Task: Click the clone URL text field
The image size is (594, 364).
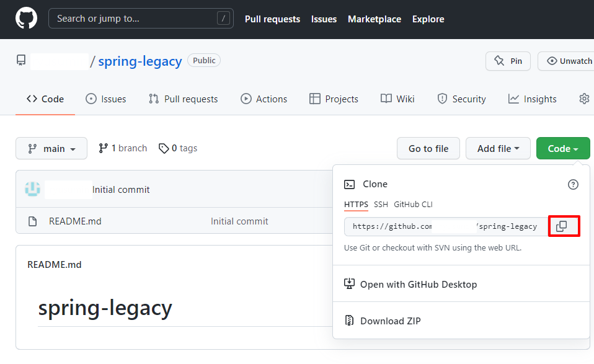Action: coord(446,226)
